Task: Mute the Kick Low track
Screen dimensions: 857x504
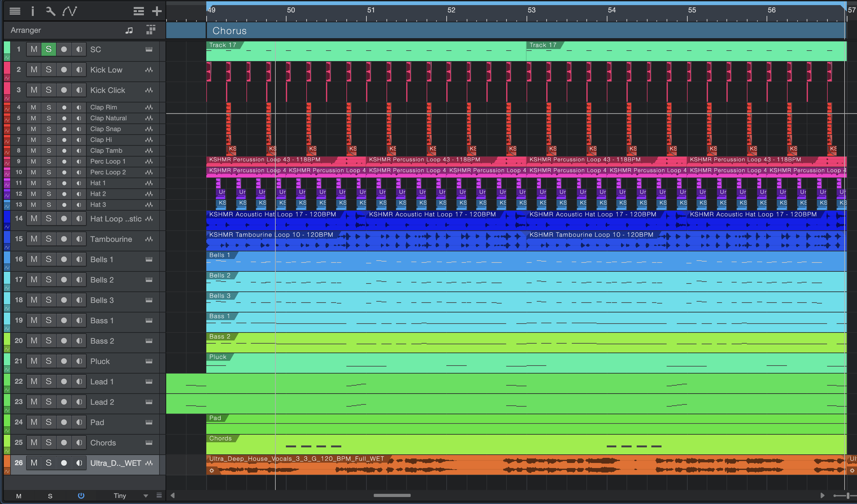Action: point(34,70)
